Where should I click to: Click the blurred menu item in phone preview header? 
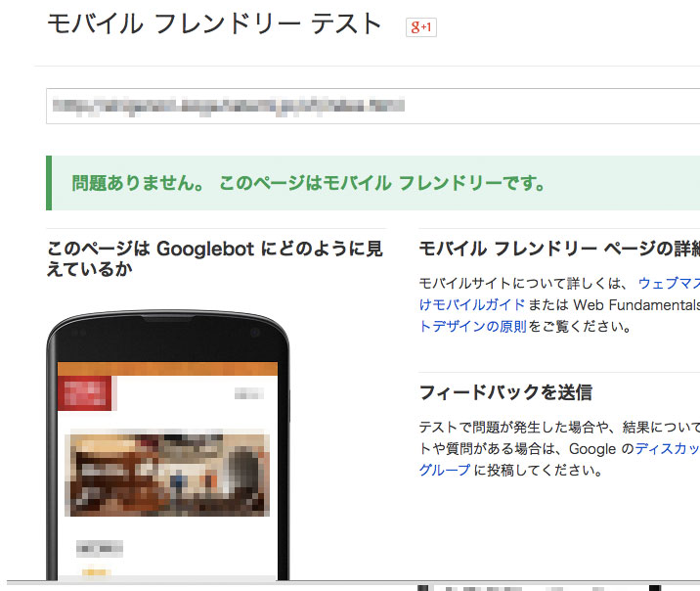[x=249, y=393]
